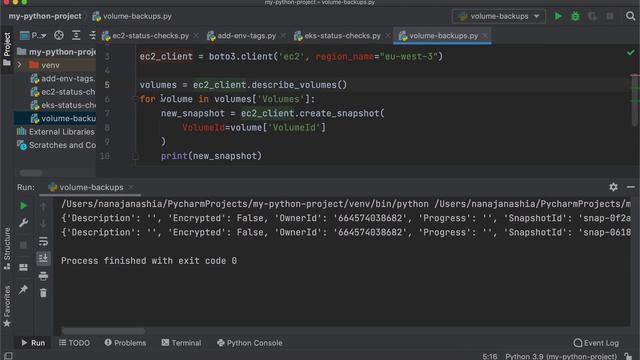
Task: Rerun volume-backups in Run panel
Action: (23, 206)
